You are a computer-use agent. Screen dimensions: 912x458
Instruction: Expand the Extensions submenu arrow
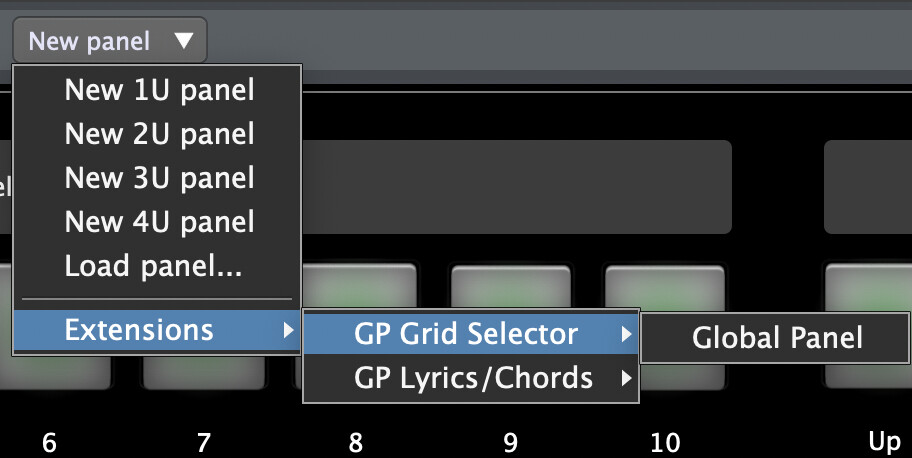(x=289, y=330)
